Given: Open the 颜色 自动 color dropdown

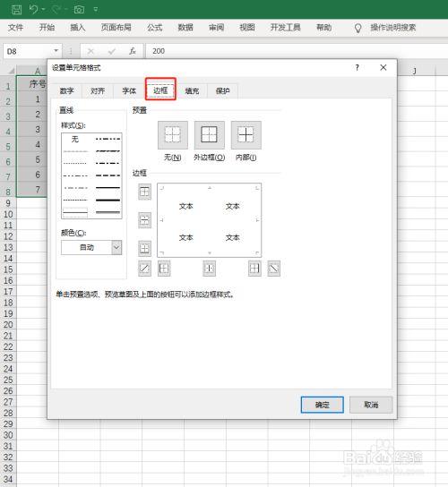Looking at the screenshot, I should point(91,248).
